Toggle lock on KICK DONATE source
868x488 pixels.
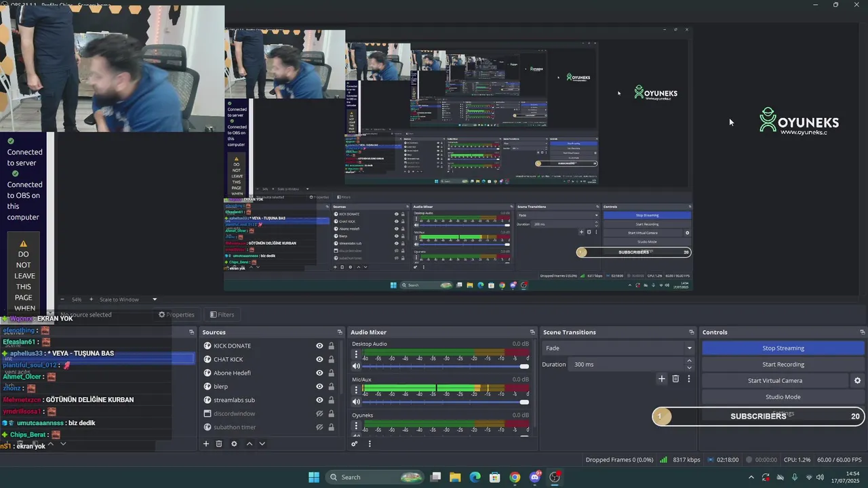[331, 346]
